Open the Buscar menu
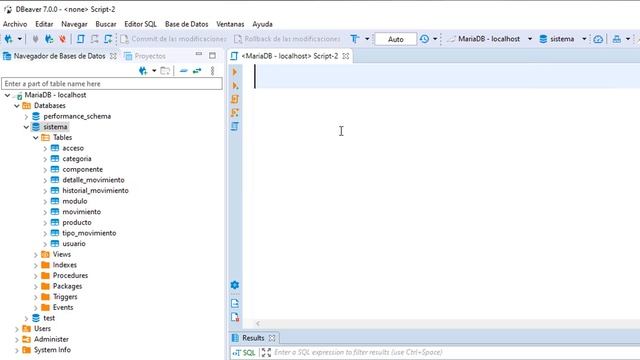Screen dimensions: 640x360 (x=106, y=24)
